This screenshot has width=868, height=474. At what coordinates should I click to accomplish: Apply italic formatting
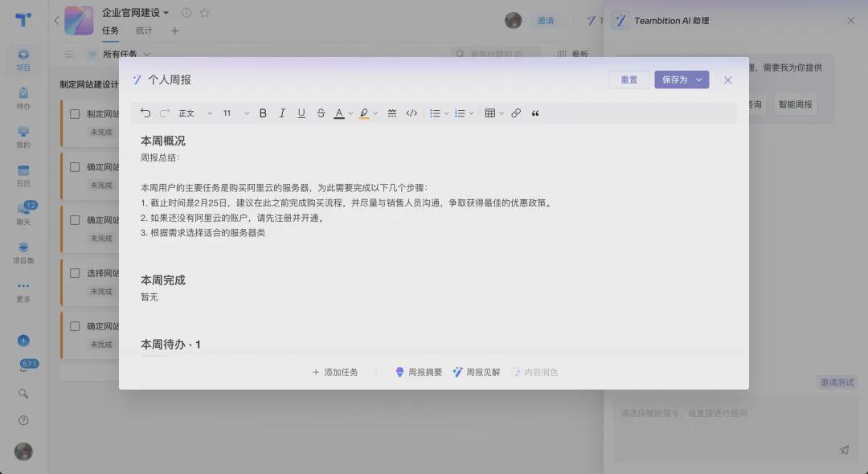[282, 112]
